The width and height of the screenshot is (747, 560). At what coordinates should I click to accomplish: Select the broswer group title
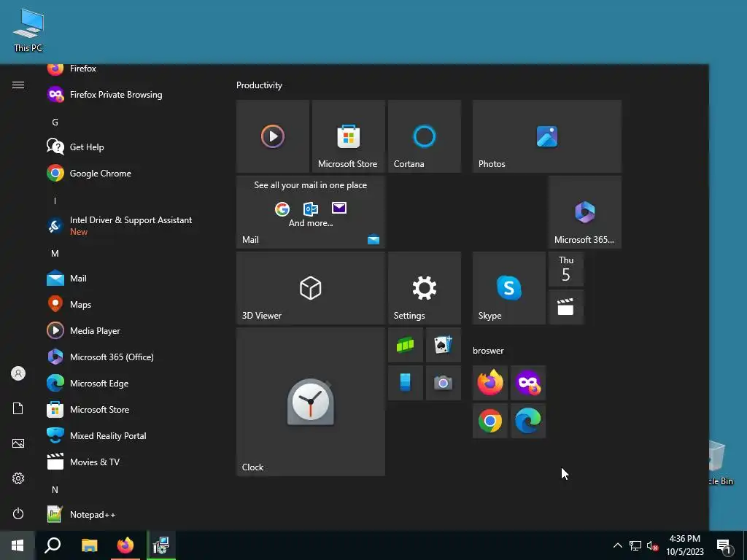coord(488,351)
